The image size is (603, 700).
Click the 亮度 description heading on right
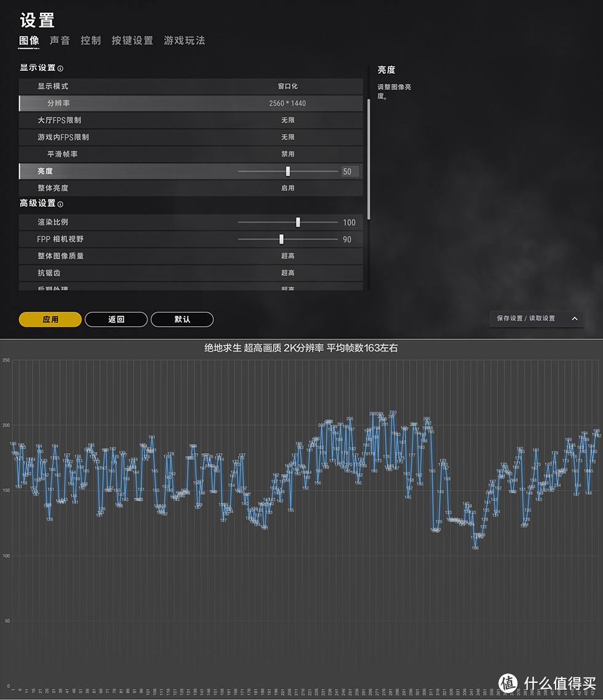coord(386,70)
